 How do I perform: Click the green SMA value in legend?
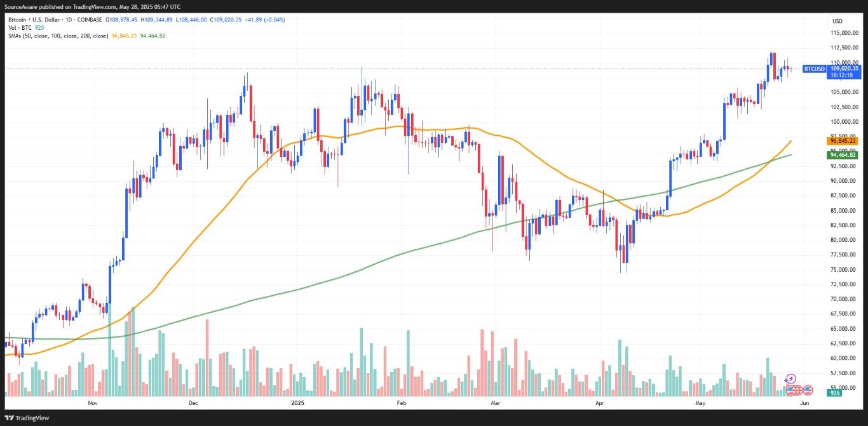153,36
